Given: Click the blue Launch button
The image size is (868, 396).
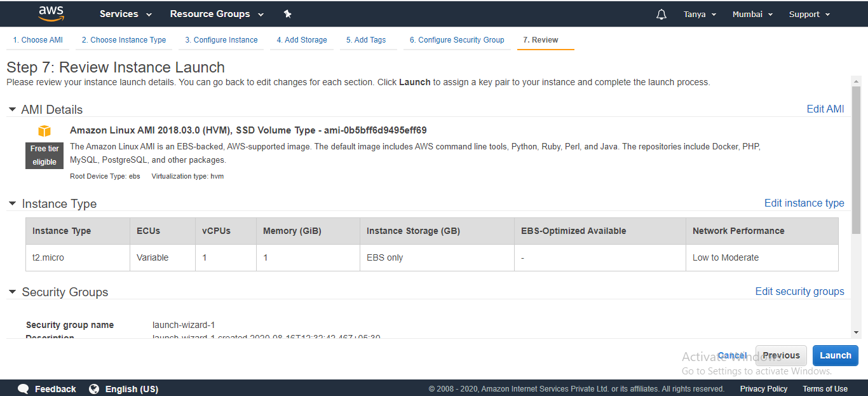Looking at the screenshot, I should click(x=836, y=355).
